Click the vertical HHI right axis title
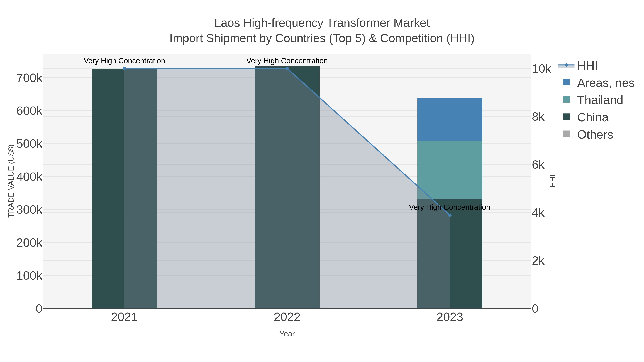The image size is (644, 362). (x=553, y=181)
